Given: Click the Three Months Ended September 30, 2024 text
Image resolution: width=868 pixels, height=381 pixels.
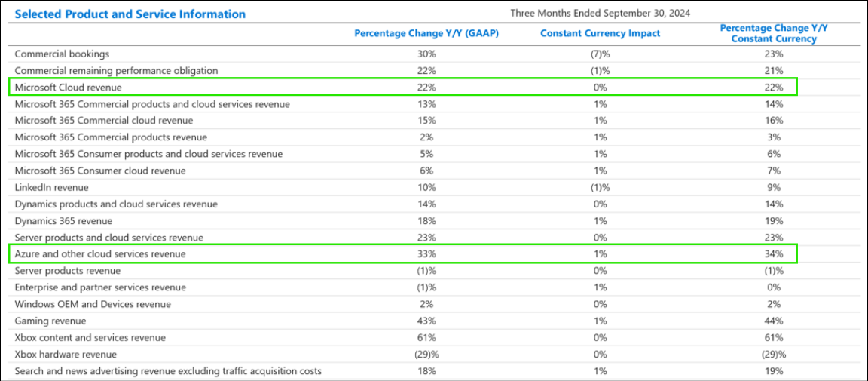Looking at the screenshot, I should pos(601,13).
